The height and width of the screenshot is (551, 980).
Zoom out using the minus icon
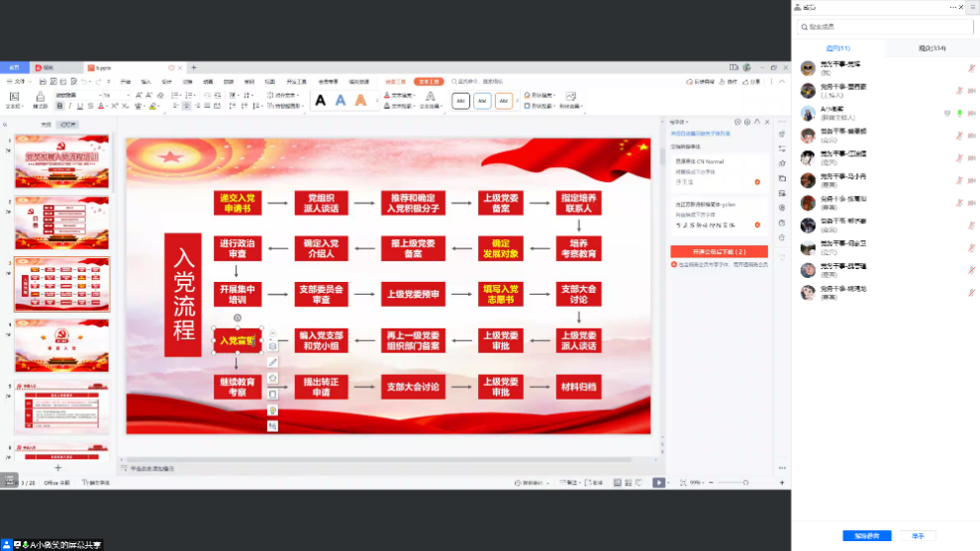(x=712, y=483)
